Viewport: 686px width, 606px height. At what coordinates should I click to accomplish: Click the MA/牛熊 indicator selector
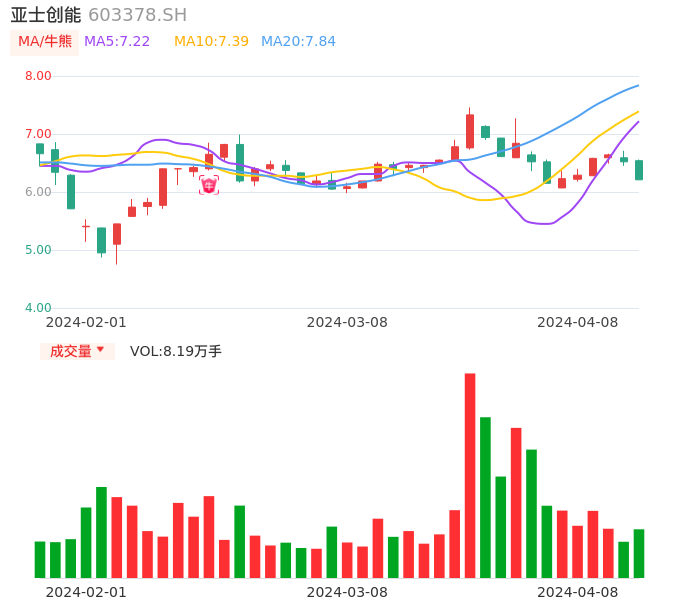click(45, 41)
